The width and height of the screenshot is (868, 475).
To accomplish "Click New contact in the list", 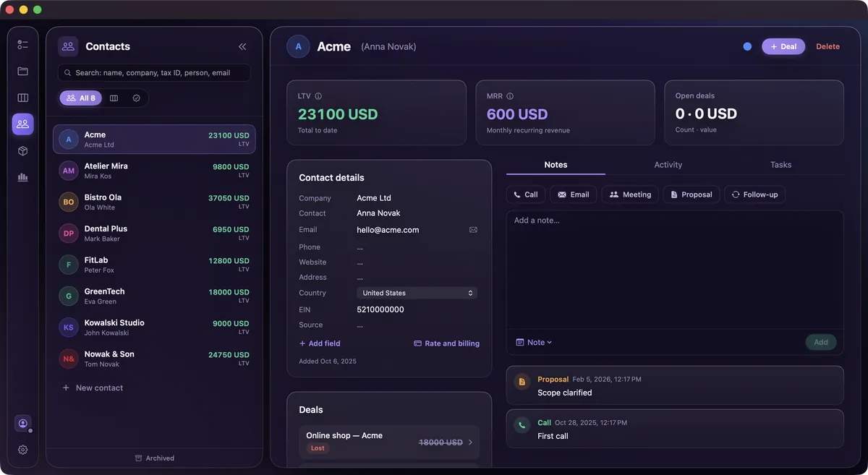I will pyautogui.click(x=93, y=388).
